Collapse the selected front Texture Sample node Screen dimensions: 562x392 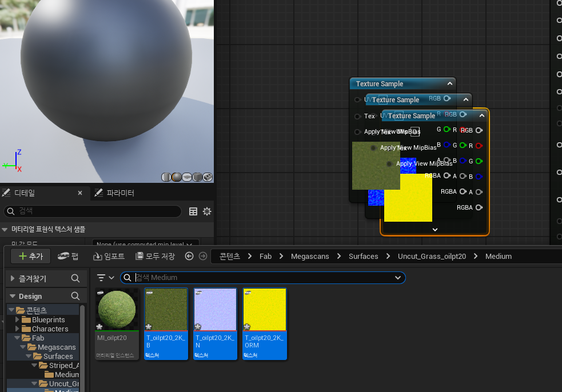[482, 115]
